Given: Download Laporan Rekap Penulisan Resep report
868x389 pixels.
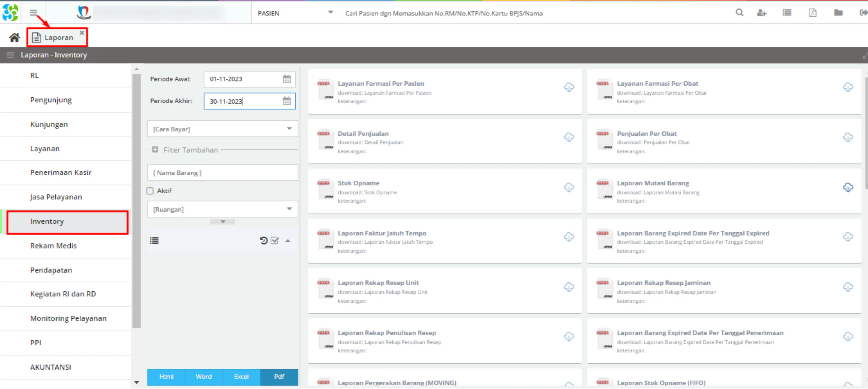Looking at the screenshot, I should [x=569, y=337].
